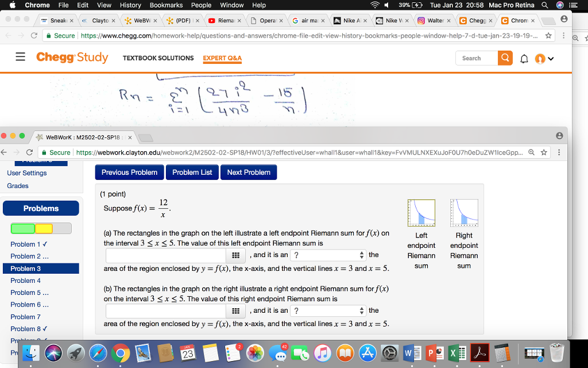Open the Chegg Study hamburger menu
The width and height of the screenshot is (588, 368).
[20, 57]
